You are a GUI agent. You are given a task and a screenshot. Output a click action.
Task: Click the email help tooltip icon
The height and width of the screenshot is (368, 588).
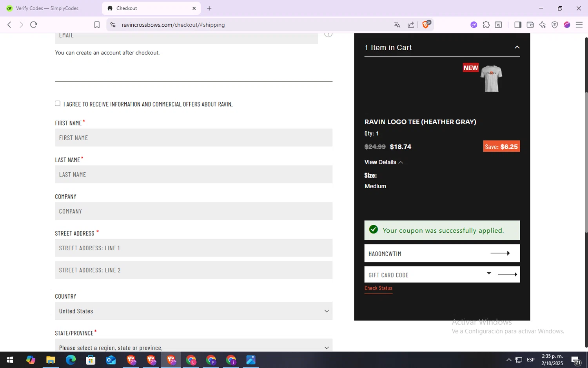(x=328, y=35)
